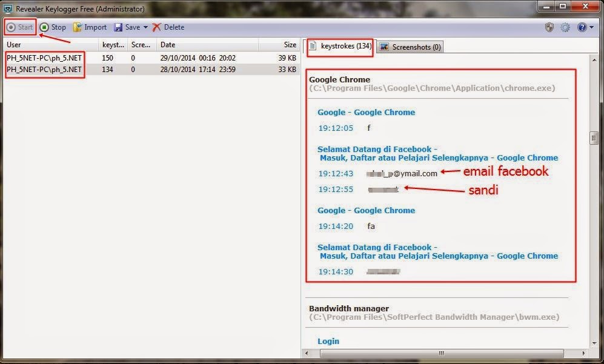604x364 pixels.
Task: Click the vertical scrollbar down arrow
Action: (x=594, y=343)
